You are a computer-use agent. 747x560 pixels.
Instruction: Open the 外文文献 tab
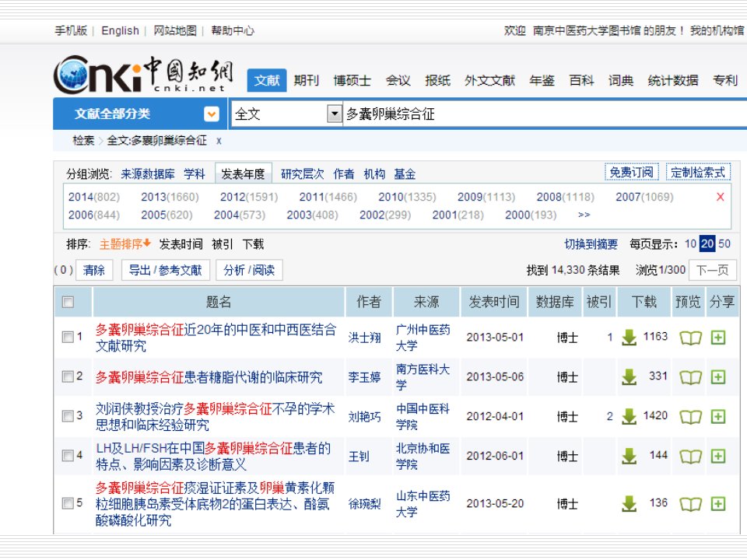[x=489, y=80]
